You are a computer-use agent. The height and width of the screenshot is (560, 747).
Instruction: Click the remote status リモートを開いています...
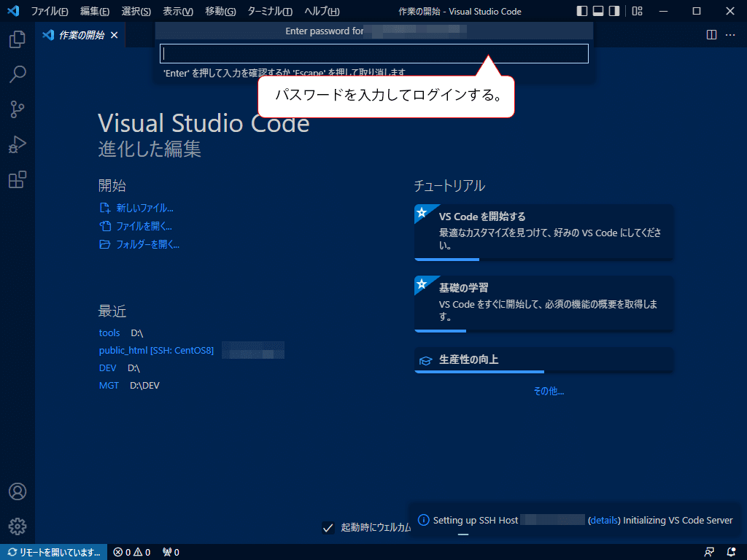(x=54, y=552)
